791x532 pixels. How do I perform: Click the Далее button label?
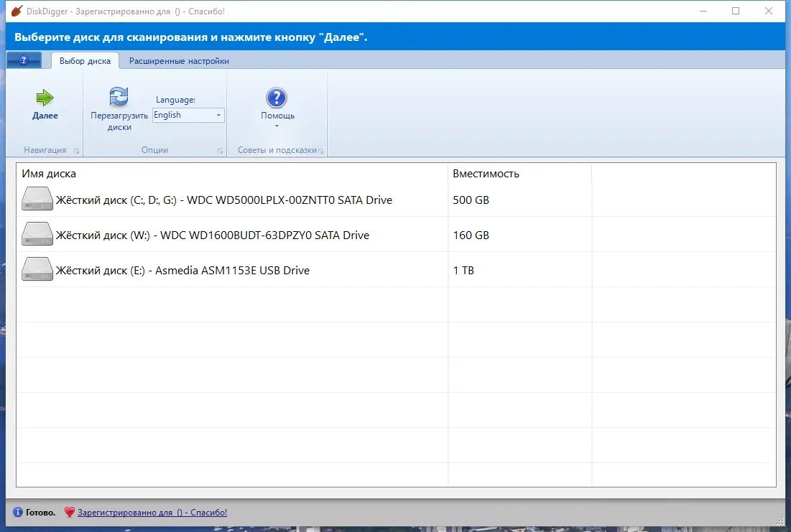pyautogui.click(x=45, y=116)
